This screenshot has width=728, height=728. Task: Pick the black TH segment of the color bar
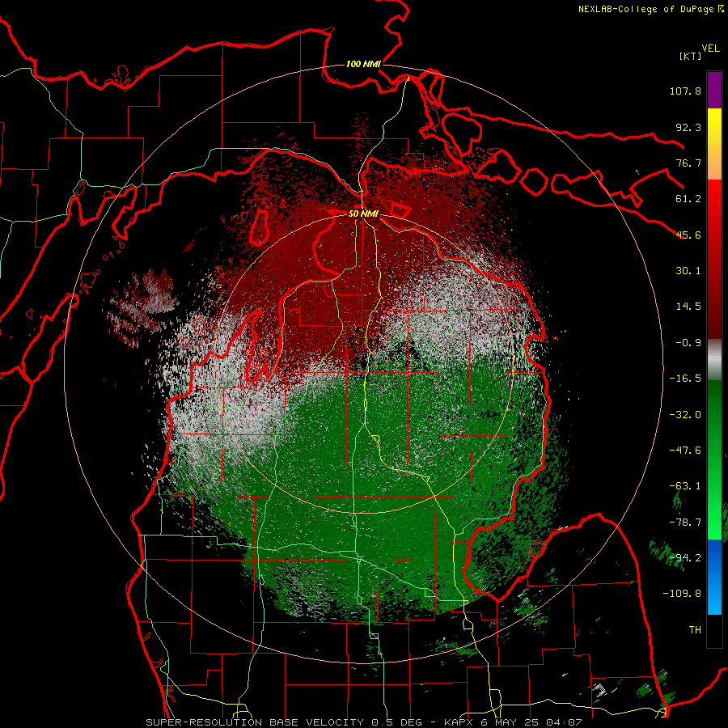point(714,630)
